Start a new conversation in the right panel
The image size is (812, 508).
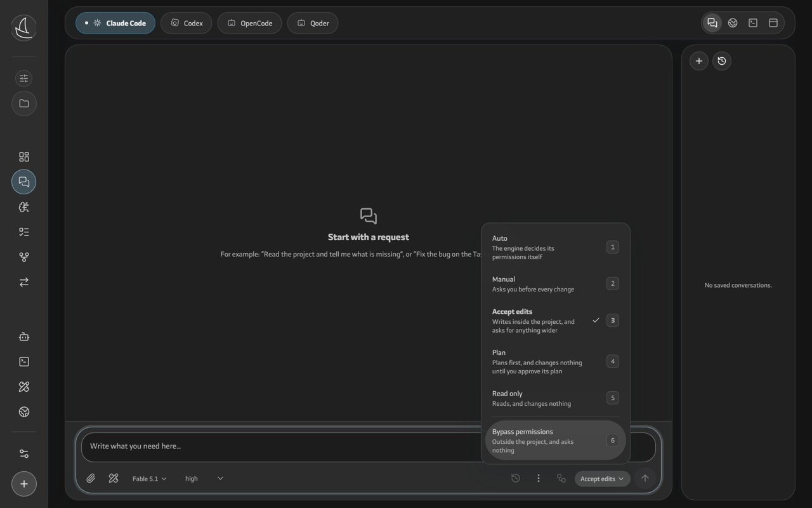(x=699, y=61)
